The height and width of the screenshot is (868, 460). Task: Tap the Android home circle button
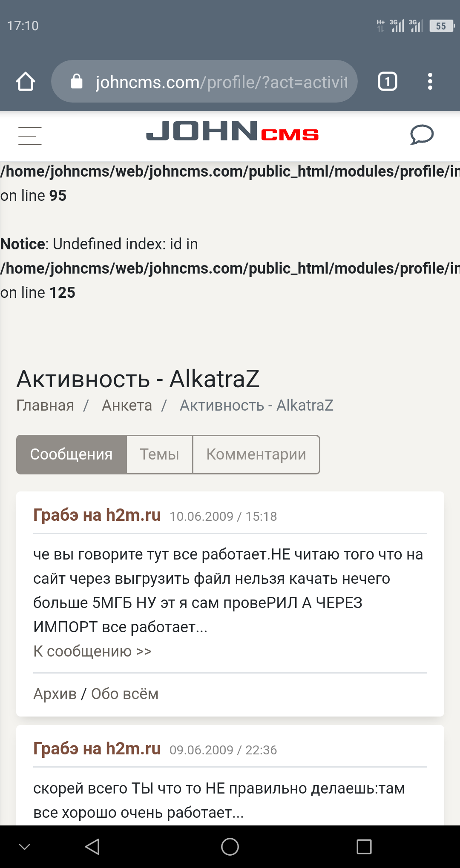pyautogui.click(x=230, y=847)
